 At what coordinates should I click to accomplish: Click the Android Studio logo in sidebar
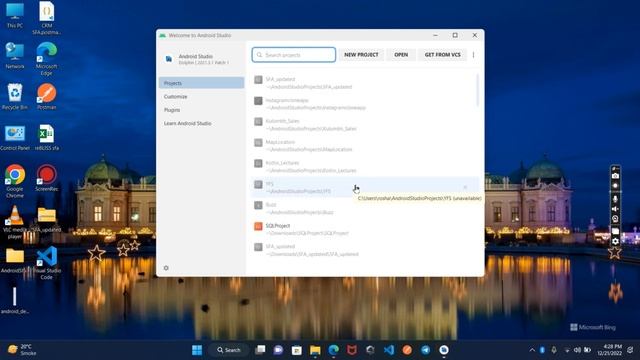pos(169,59)
